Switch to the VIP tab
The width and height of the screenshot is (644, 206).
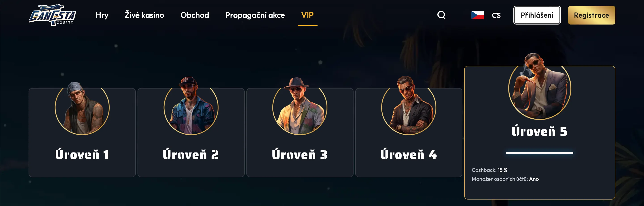[x=307, y=15]
